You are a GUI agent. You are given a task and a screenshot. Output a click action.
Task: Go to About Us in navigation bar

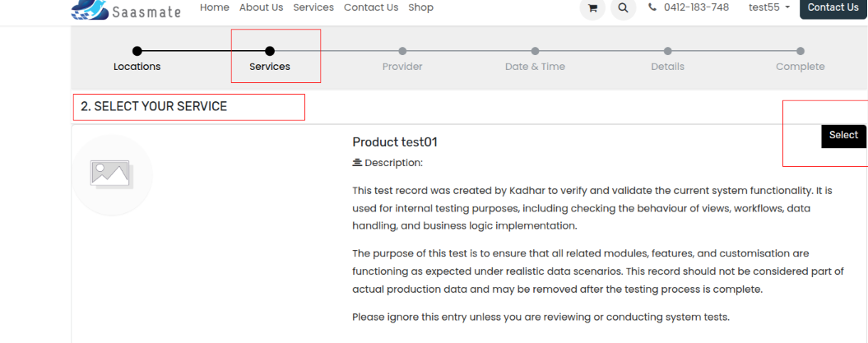261,7
